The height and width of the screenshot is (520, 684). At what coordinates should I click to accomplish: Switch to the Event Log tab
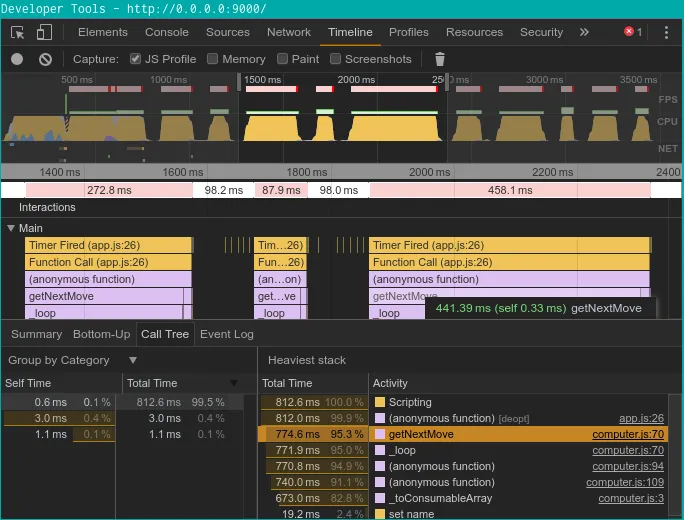point(227,334)
